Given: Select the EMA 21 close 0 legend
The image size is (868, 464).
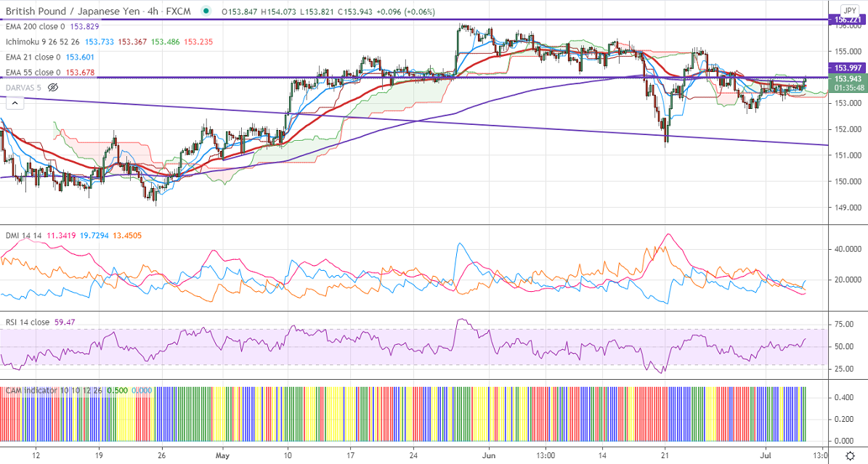Looking at the screenshot, I should [33, 57].
